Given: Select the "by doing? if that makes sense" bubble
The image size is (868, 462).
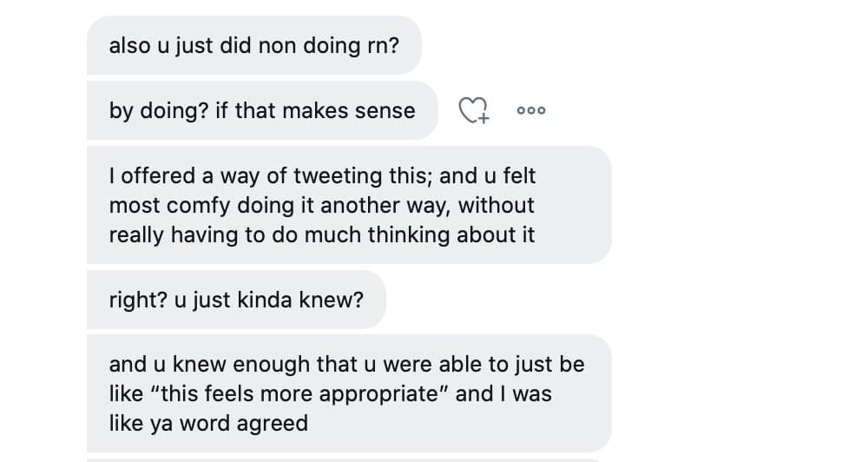Looking at the screenshot, I should coord(261,110).
